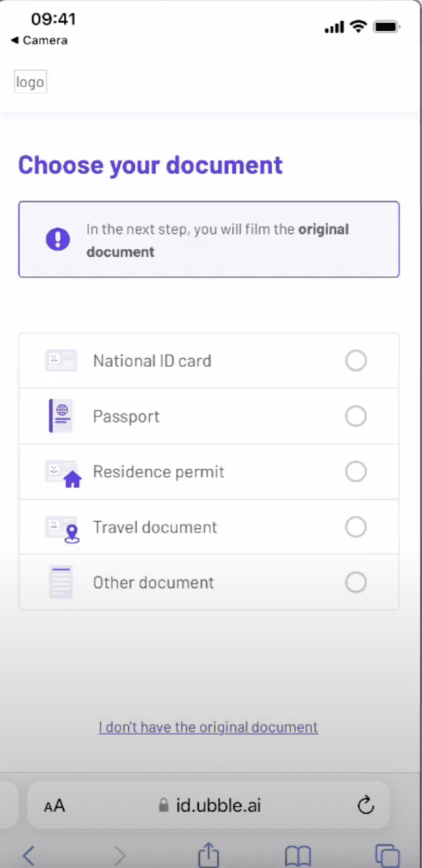
Task: Tap the id.ubble.ai address field
Action: [210, 805]
